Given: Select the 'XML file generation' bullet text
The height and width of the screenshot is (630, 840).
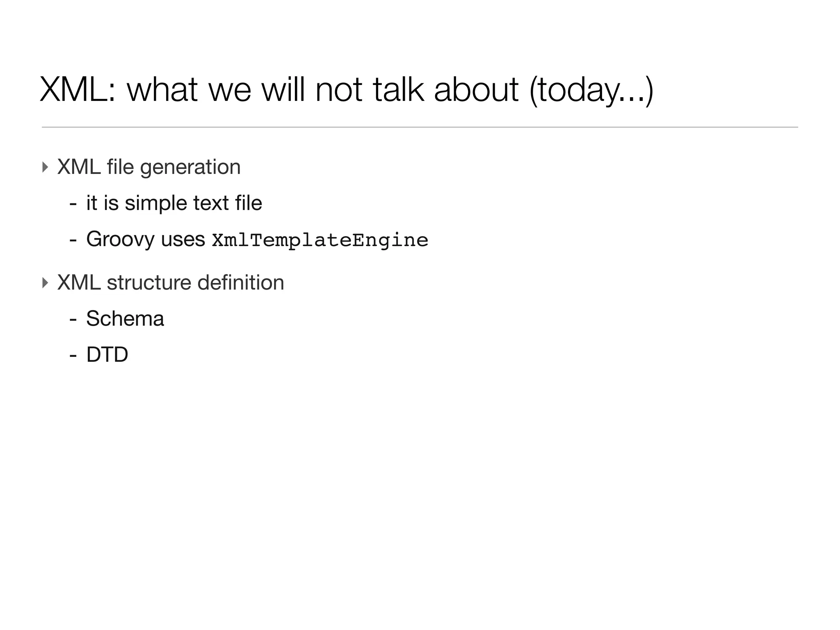Looking at the screenshot, I should pos(149,167).
